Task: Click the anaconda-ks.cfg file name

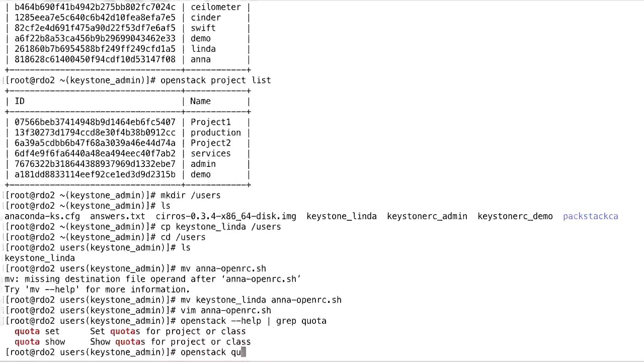Action: (x=42, y=216)
